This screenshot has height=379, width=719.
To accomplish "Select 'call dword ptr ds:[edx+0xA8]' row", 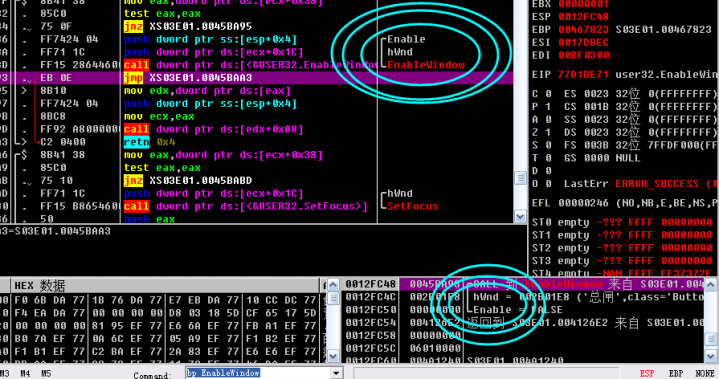I will (214, 129).
